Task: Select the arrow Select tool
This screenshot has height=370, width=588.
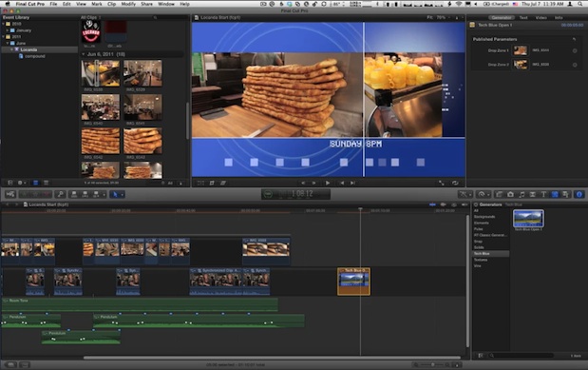Action: [x=115, y=194]
